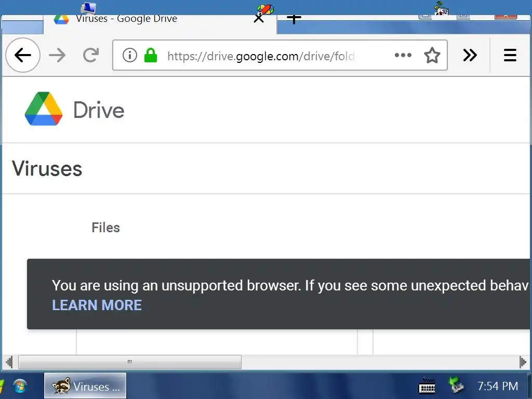Open the Windows Start orb
This screenshot has width=532, height=399.
tap(20, 386)
